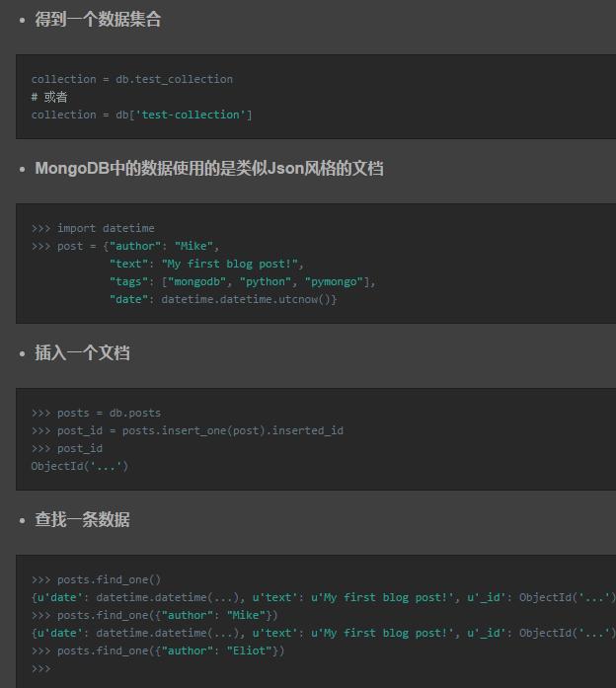Click the posts = db.posts line
Screen dimensions: 616x688
tap(96, 413)
